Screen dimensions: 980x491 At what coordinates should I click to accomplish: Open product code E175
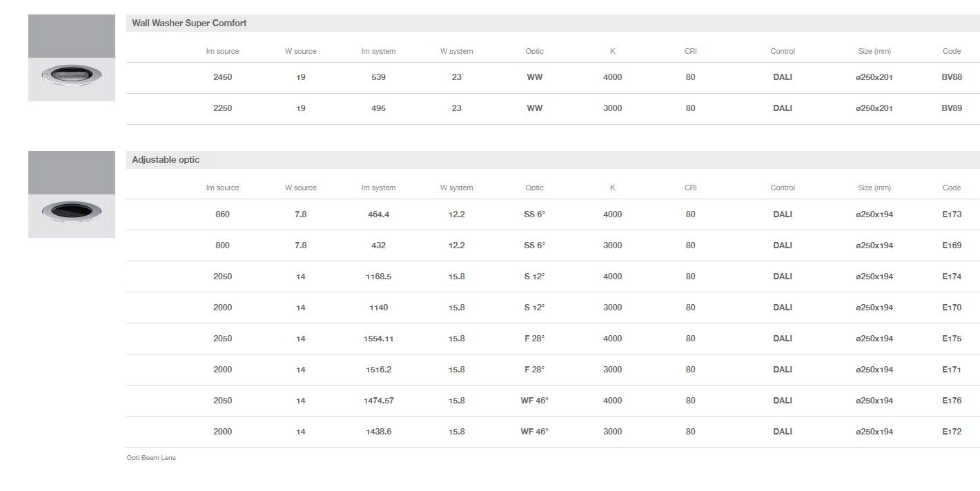click(951, 339)
